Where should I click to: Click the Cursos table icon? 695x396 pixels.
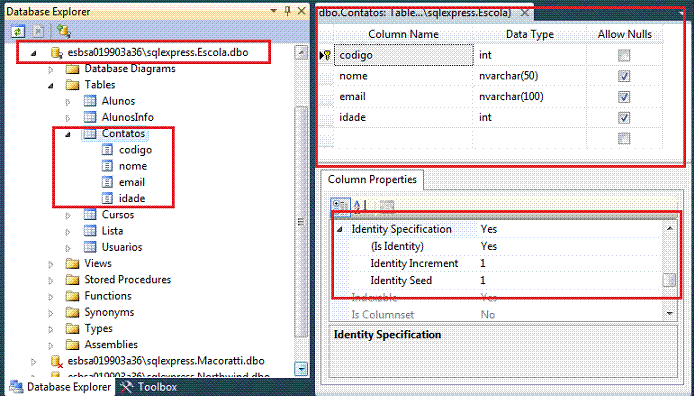pyautogui.click(x=90, y=215)
